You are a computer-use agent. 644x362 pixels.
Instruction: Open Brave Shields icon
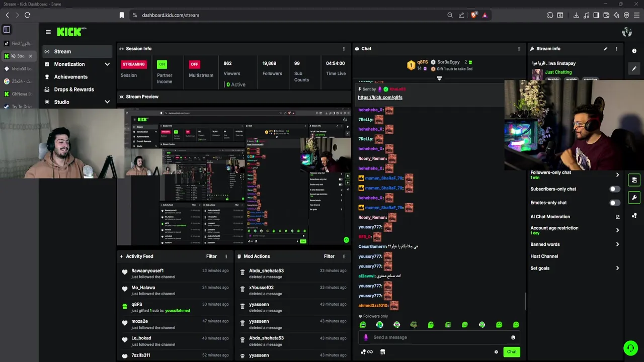coord(473,15)
